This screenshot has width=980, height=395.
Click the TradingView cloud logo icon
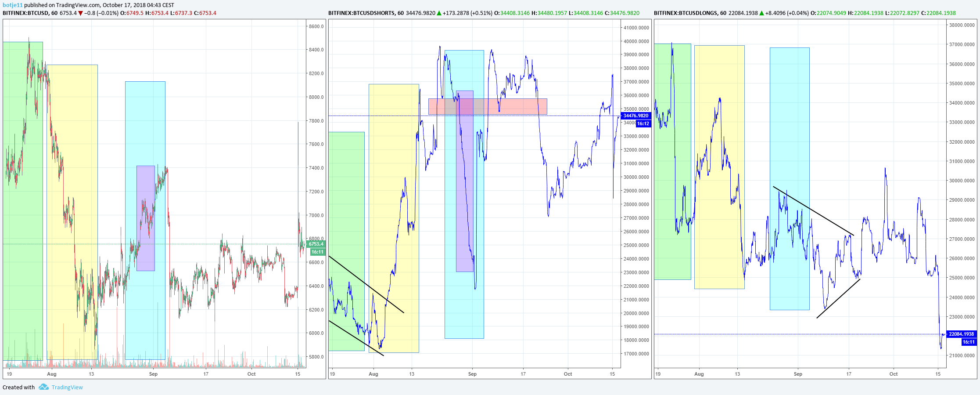(43, 387)
